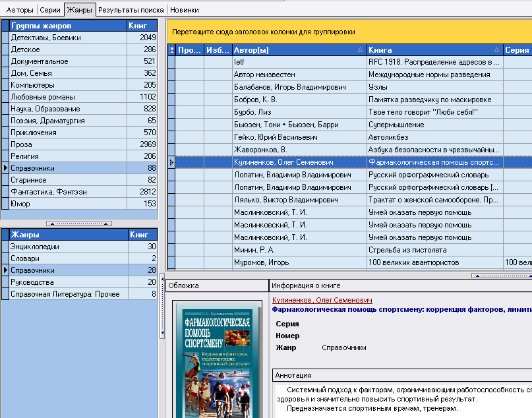The image size is (532, 418).
Task: Sort by Автор(ы) column header
Action: tap(299, 50)
